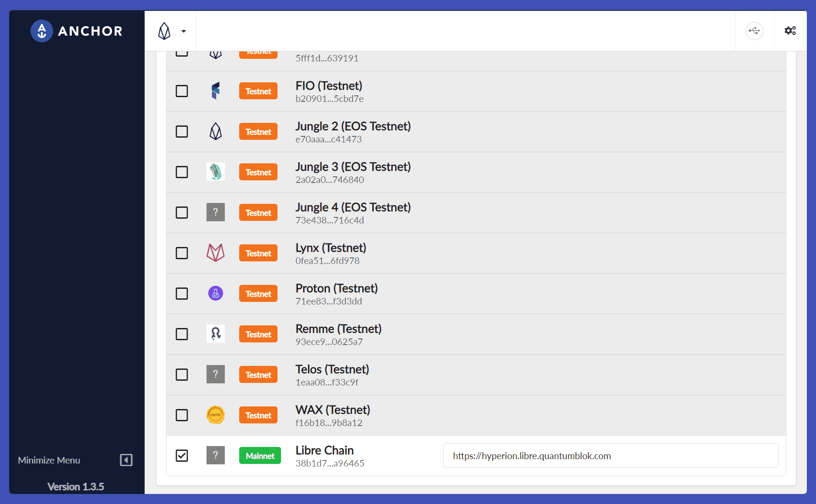Image resolution: width=816 pixels, height=504 pixels.
Task: Select the Proton (Testnet) name text
Action: pos(337,288)
